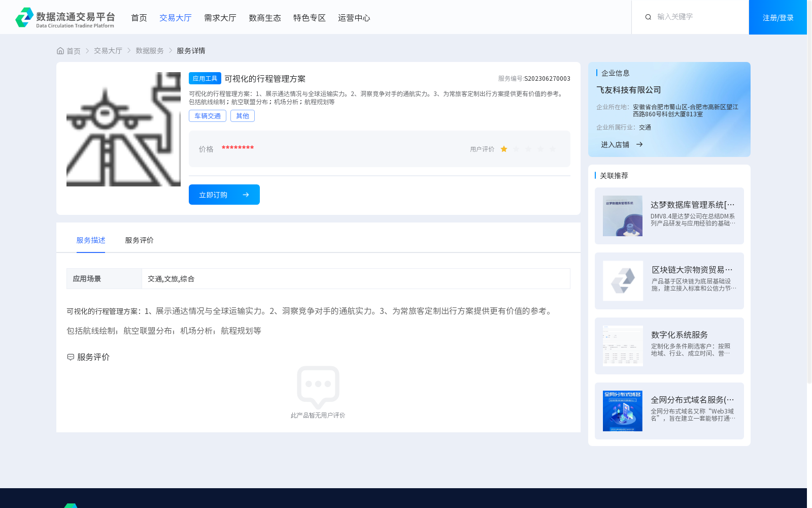Click title 可视化的行程管理方案
Screen dimensions: 812x508
click(x=265, y=79)
